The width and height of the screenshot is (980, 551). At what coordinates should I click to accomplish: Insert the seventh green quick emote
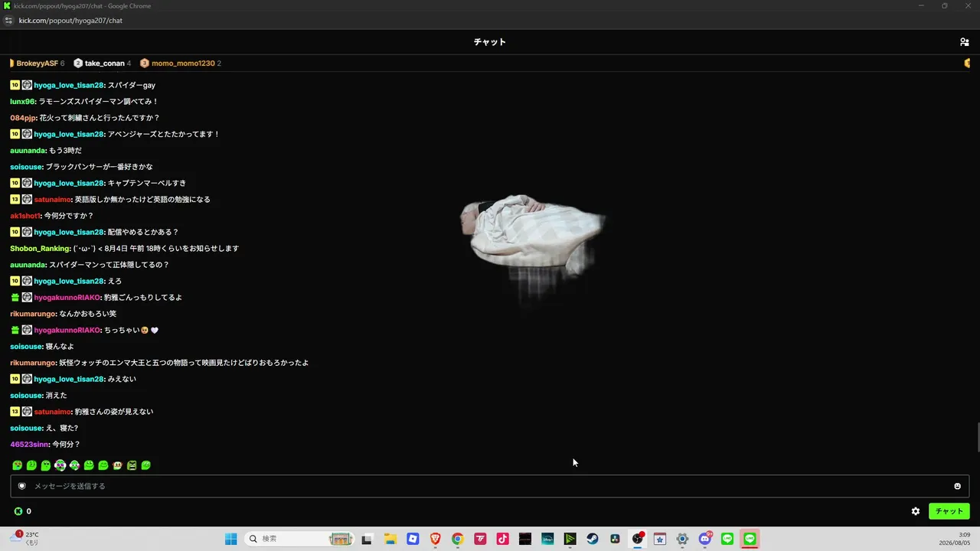pyautogui.click(x=103, y=465)
